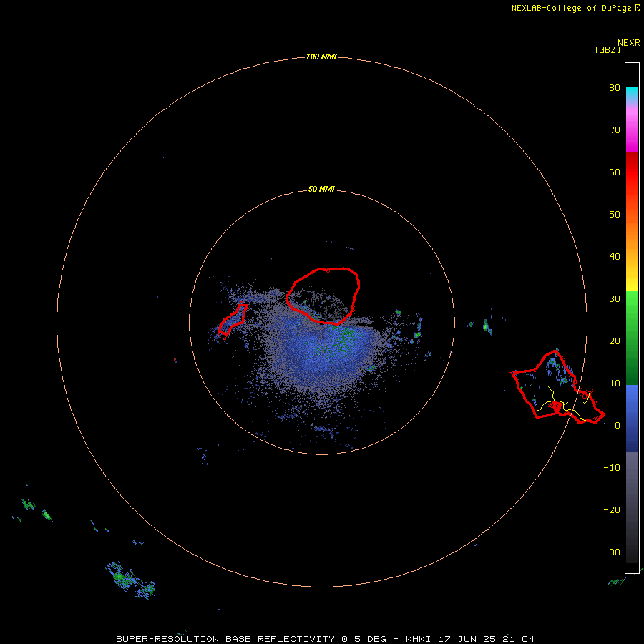Click the red island outline with yellow roads

557,387
